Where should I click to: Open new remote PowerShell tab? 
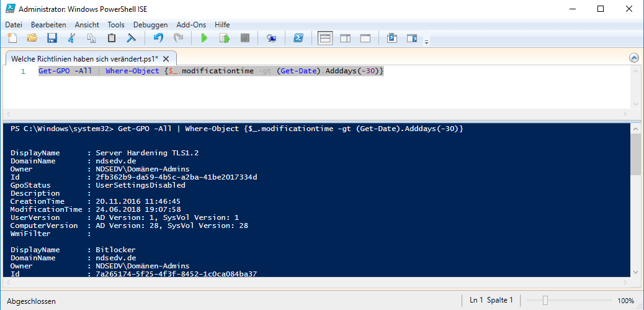(271, 39)
